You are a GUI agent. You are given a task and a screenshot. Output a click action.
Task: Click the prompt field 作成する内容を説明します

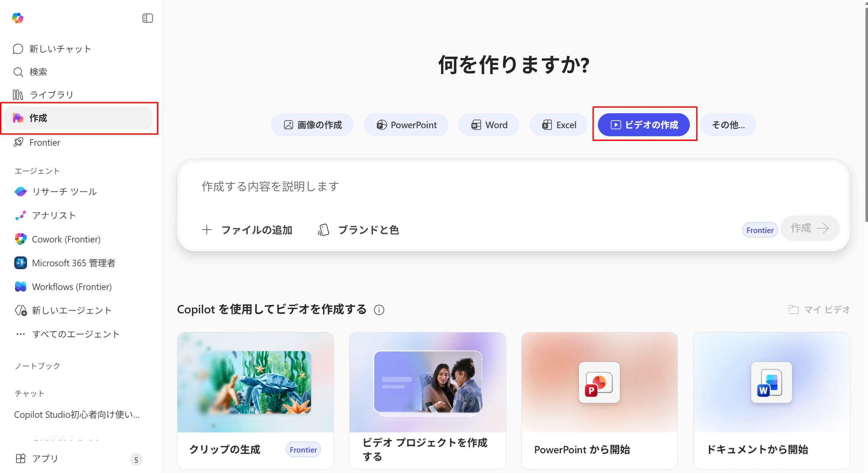(x=513, y=187)
